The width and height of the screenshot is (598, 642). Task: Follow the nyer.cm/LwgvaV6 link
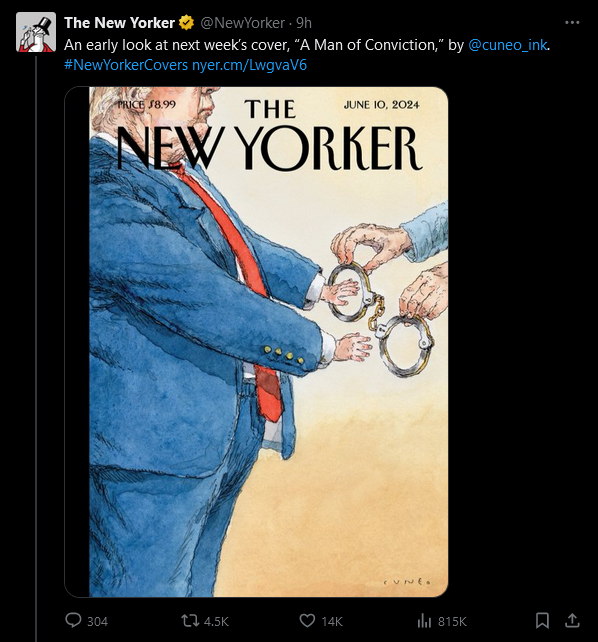tap(249, 65)
